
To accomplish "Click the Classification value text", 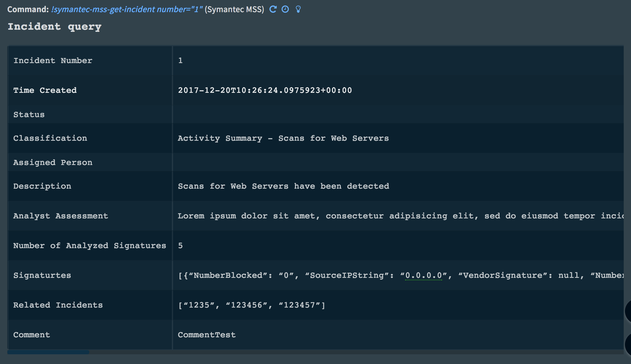I will pos(283,138).
